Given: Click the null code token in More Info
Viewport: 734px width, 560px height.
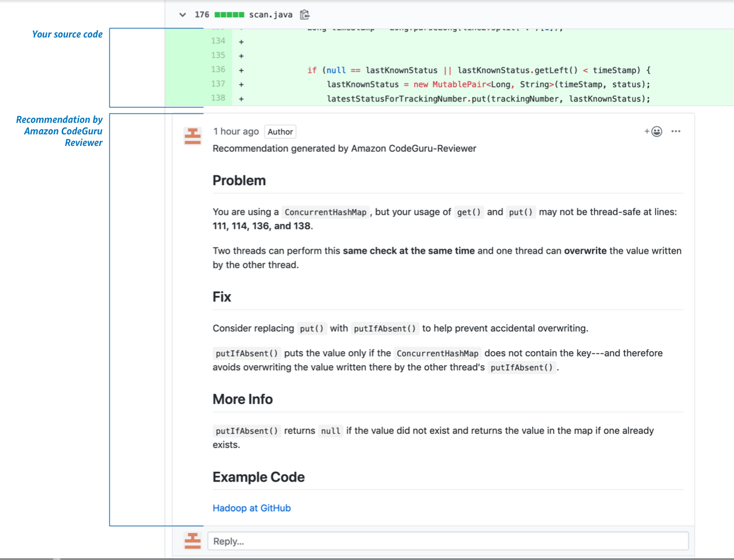Looking at the screenshot, I should tap(330, 431).
